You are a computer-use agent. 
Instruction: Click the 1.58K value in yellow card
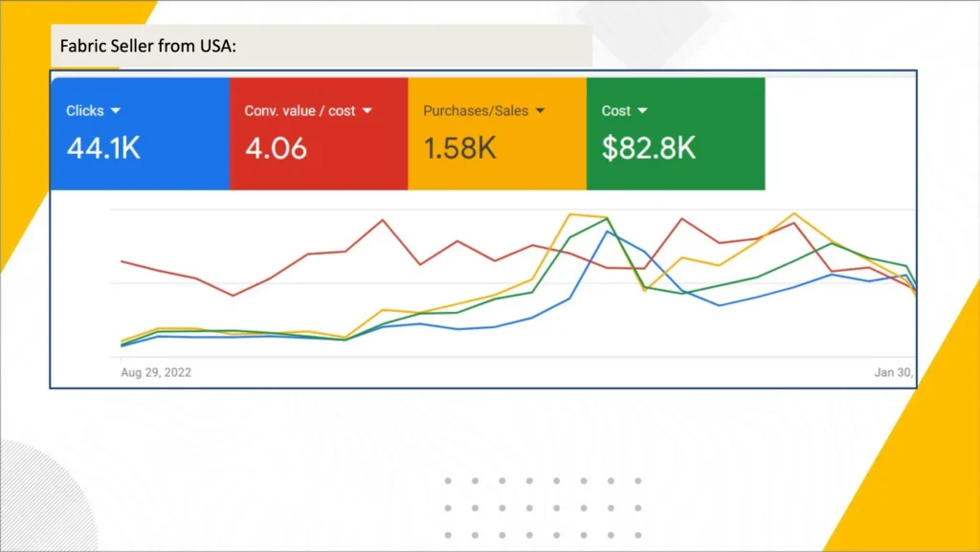459,148
